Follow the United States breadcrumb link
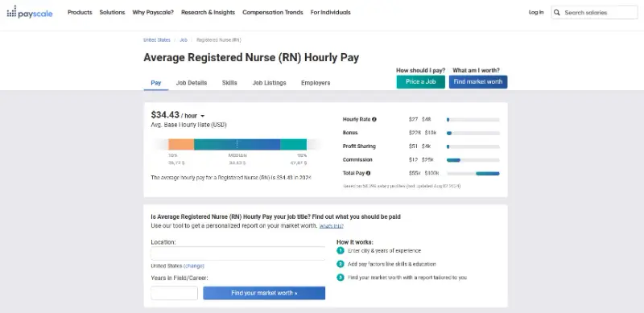The width and height of the screenshot is (644, 313). (x=156, y=40)
